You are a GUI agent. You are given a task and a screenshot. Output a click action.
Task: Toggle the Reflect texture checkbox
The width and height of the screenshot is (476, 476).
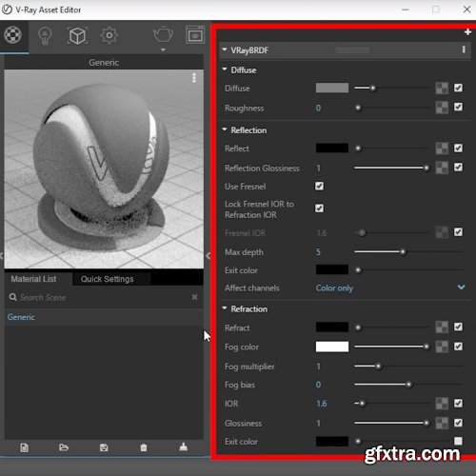(458, 148)
